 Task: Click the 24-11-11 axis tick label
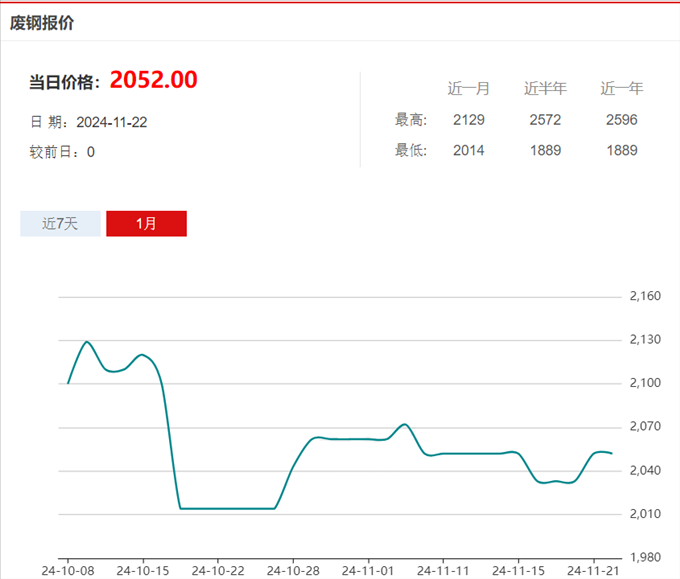[443, 571]
